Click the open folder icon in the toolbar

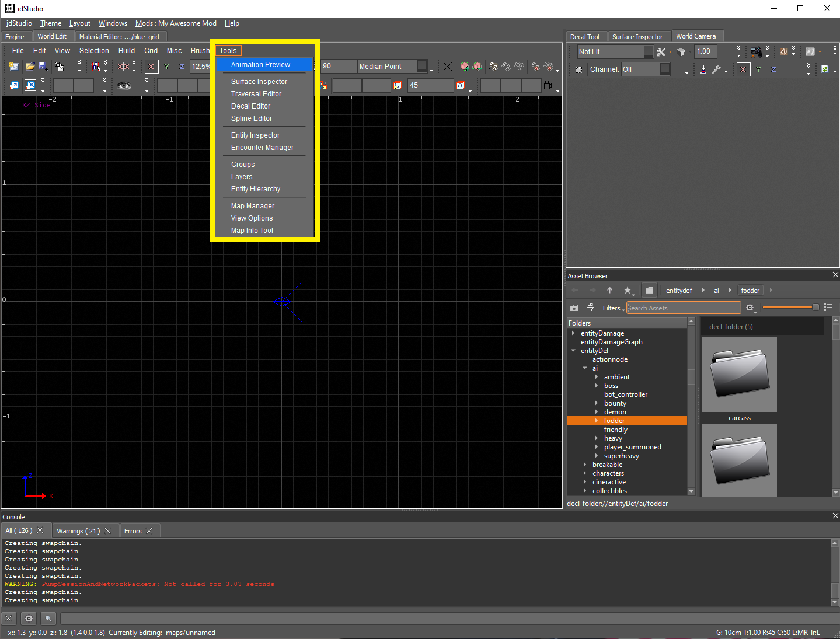pyautogui.click(x=30, y=67)
